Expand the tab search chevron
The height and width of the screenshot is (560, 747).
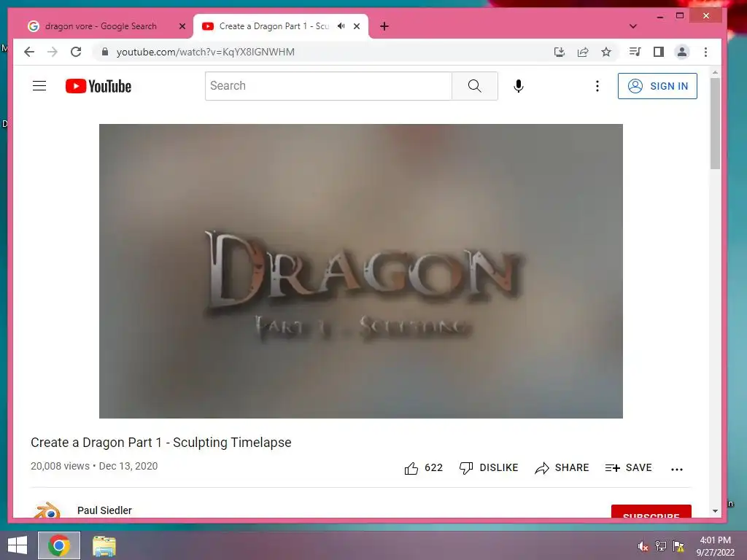tap(632, 26)
